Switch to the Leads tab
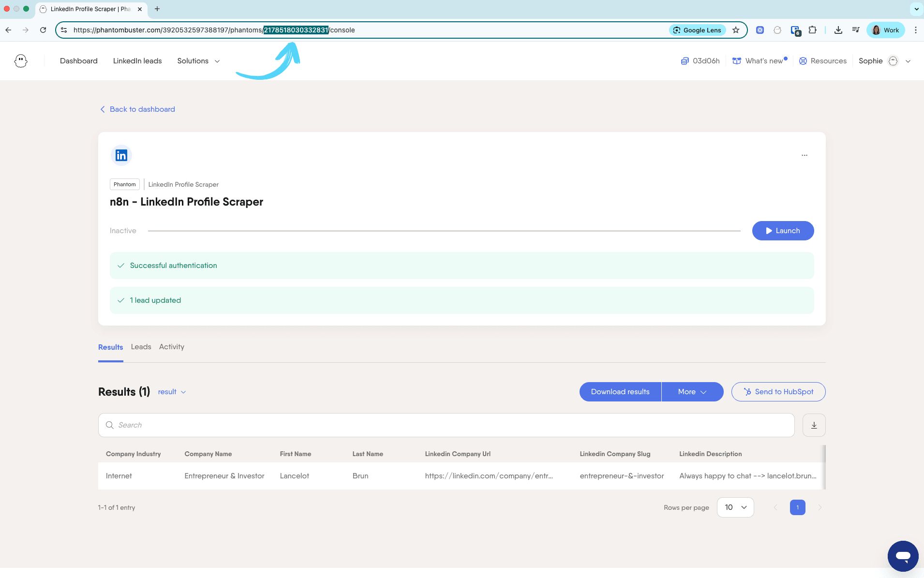This screenshot has height=578, width=924. tap(141, 347)
